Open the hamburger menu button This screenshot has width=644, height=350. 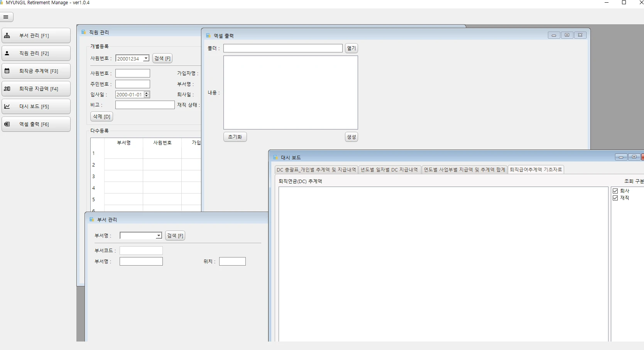[6, 17]
